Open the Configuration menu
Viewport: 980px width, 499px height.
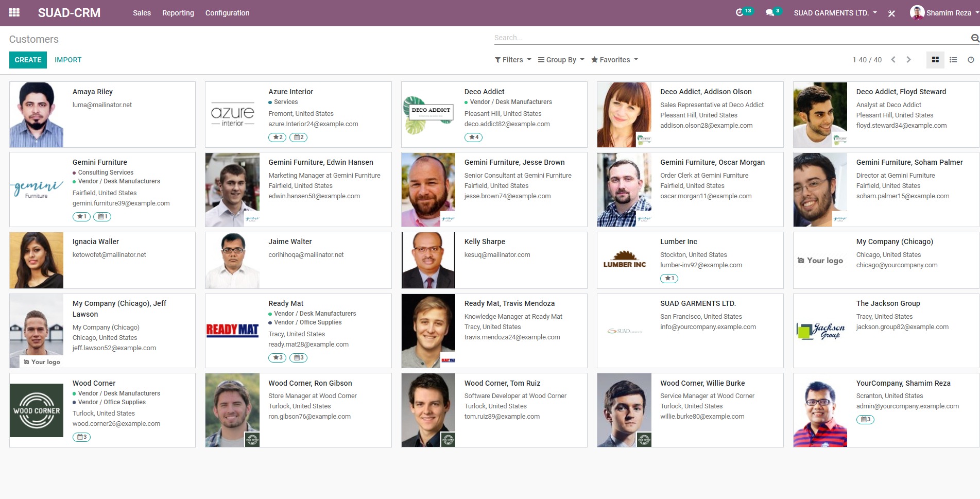tap(227, 13)
